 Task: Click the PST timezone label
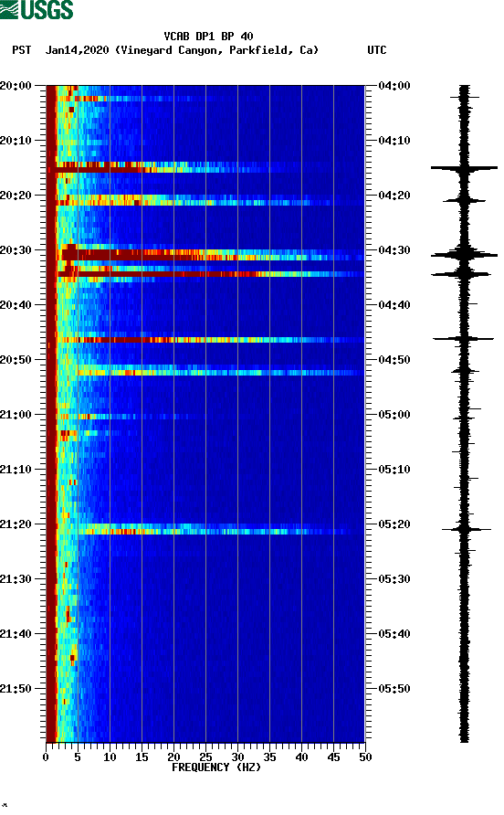[22, 50]
